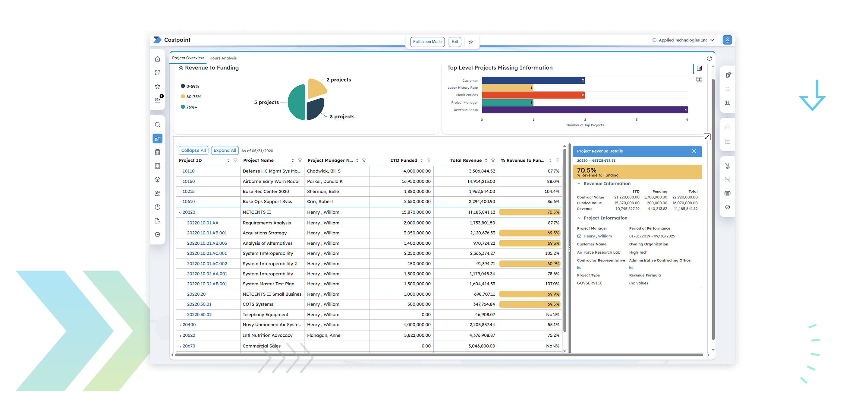868x403 pixels.
Task: Open project link 10215
Action: pos(188,192)
